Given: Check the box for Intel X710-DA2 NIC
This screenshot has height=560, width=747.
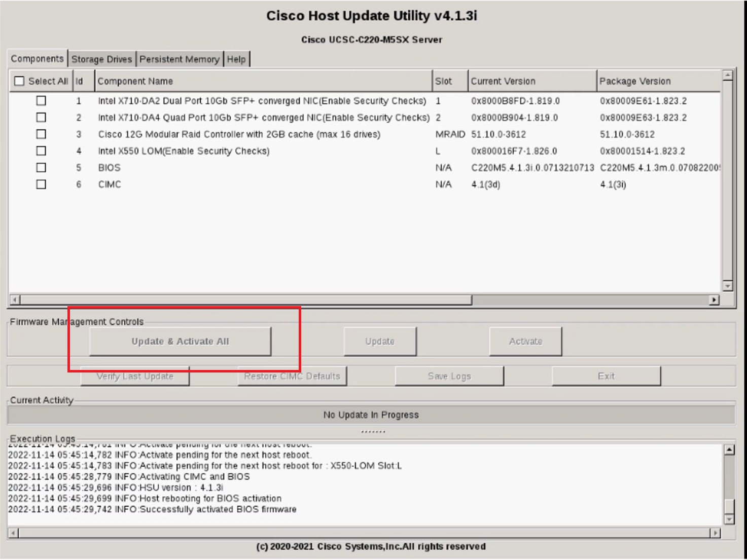Looking at the screenshot, I should pos(41,101).
